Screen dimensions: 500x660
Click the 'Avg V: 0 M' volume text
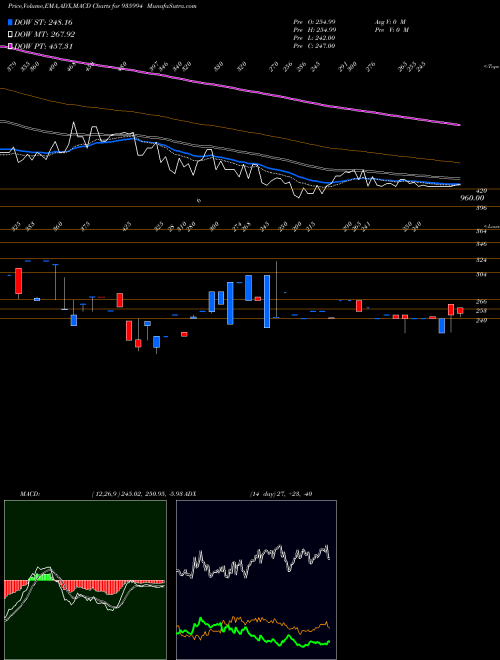[390, 22]
